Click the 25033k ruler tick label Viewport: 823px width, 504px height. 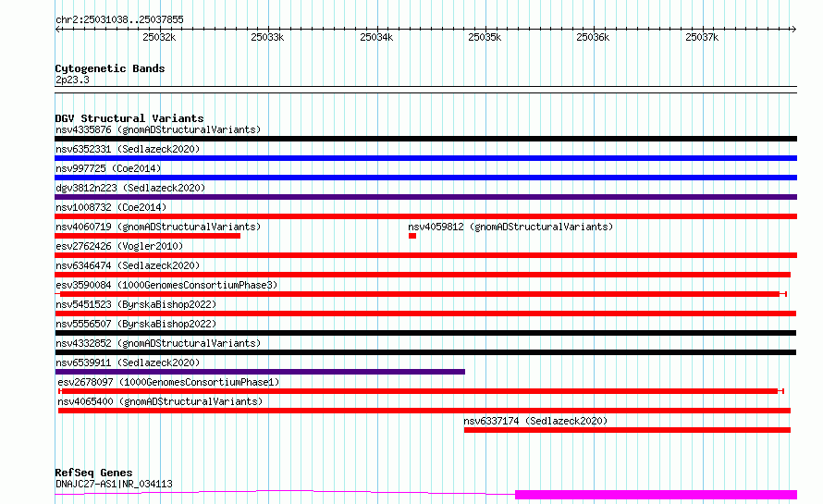267,37
